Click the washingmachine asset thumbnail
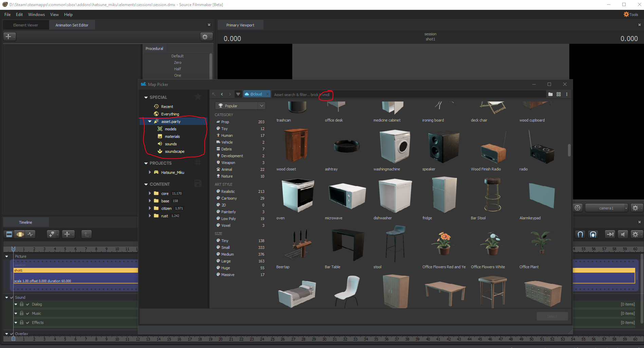This screenshot has height=348, width=644. pos(394,147)
